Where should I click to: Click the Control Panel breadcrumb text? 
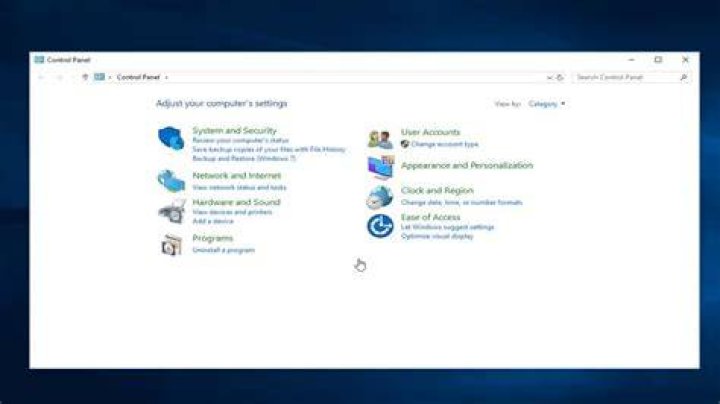point(138,77)
